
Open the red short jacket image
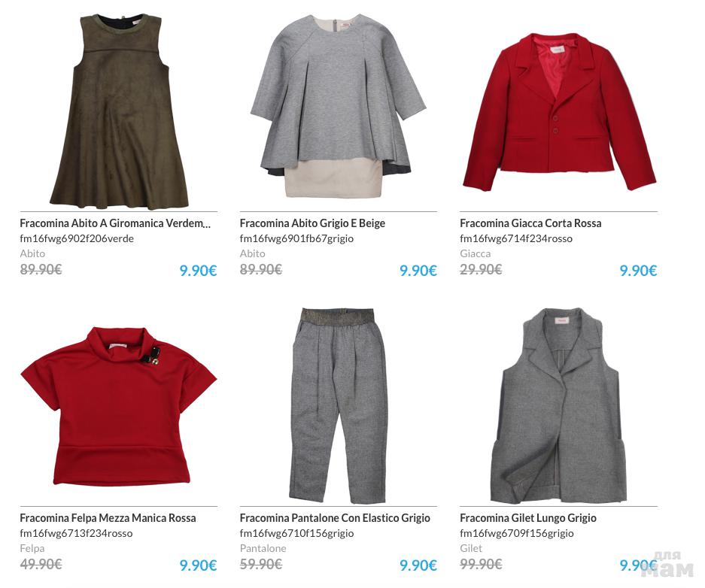(x=559, y=112)
